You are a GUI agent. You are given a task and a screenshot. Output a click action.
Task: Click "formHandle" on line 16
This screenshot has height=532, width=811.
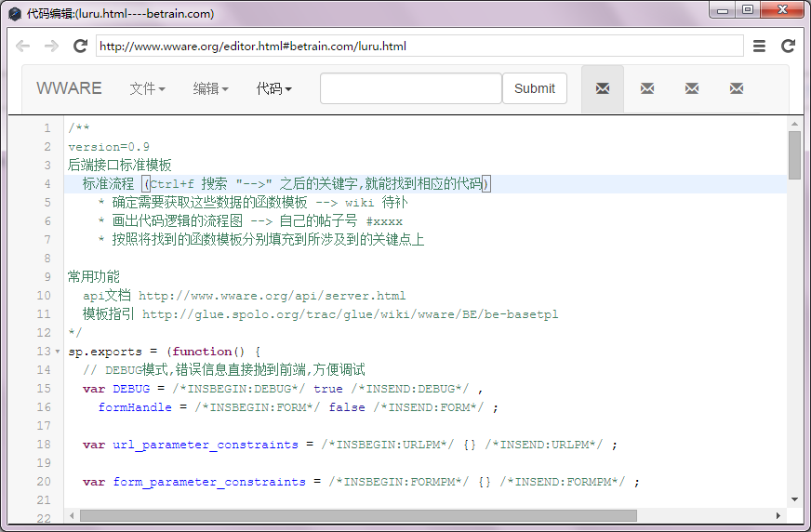coord(135,407)
